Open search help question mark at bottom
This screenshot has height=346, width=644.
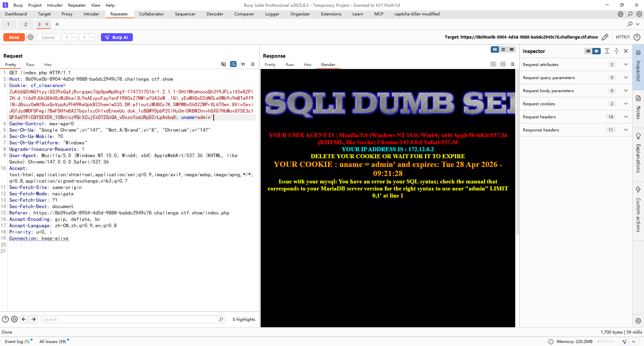[x=5, y=319]
